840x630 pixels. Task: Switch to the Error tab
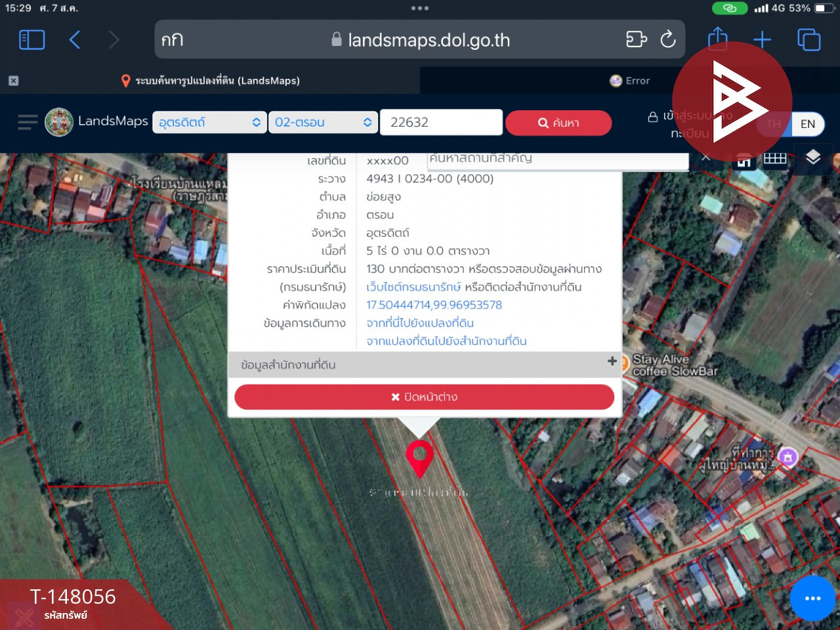pyautogui.click(x=629, y=81)
